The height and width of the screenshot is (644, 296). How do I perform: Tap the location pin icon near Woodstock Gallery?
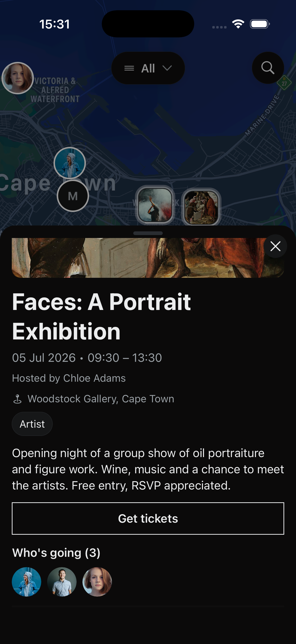tap(17, 399)
